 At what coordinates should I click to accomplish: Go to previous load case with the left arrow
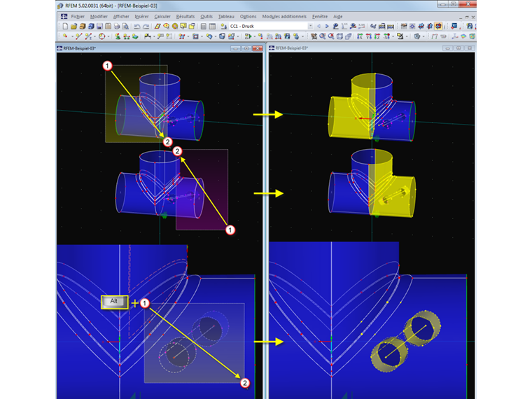(319, 26)
